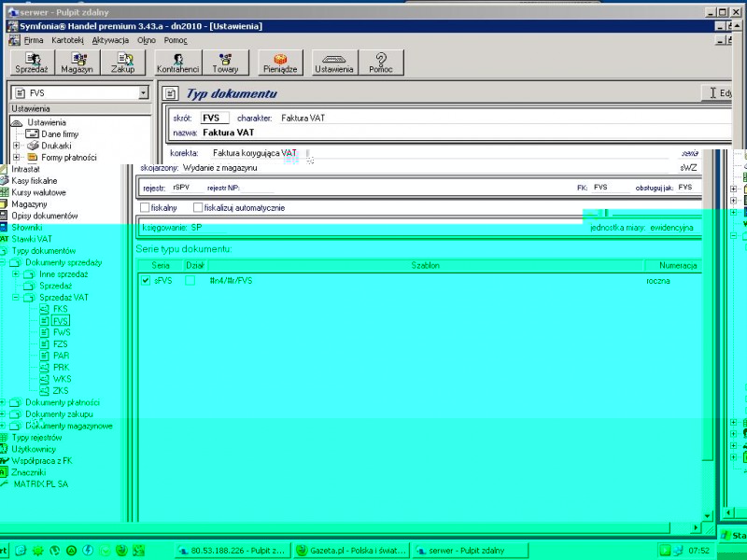The image size is (747, 560).
Task: Open the Aktywacja menu
Action: (x=110, y=40)
